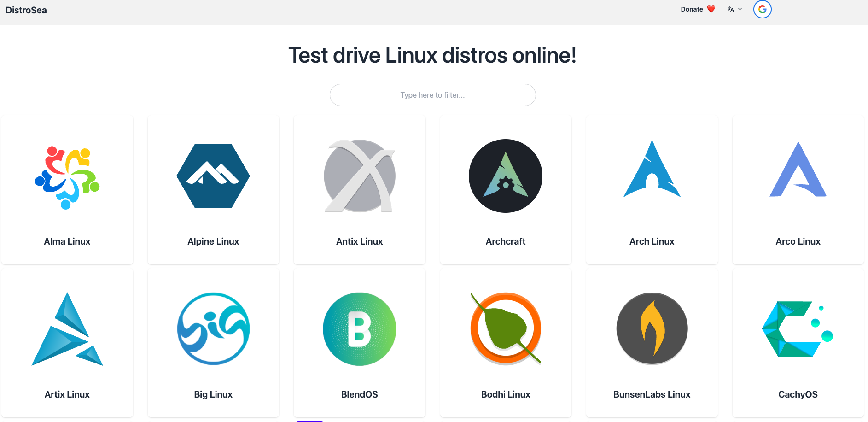
Task: Click the Archcraft name label
Action: pos(506,241)
